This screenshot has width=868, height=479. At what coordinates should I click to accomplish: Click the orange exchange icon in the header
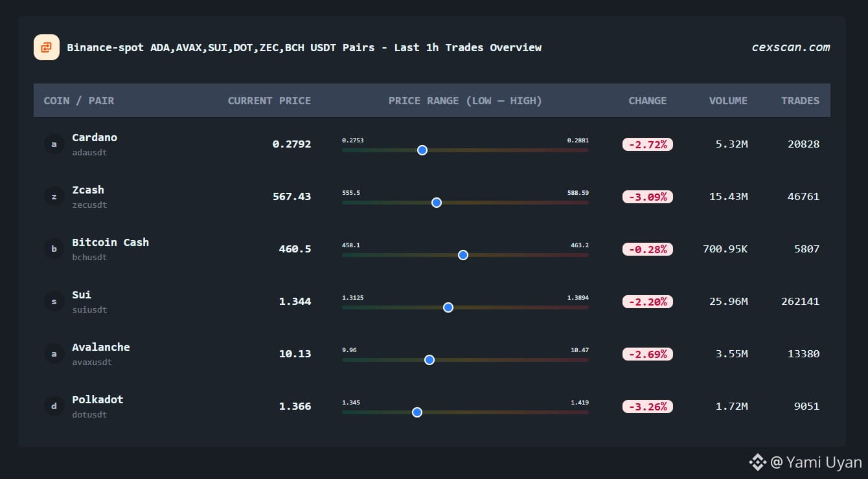(47, 47)
